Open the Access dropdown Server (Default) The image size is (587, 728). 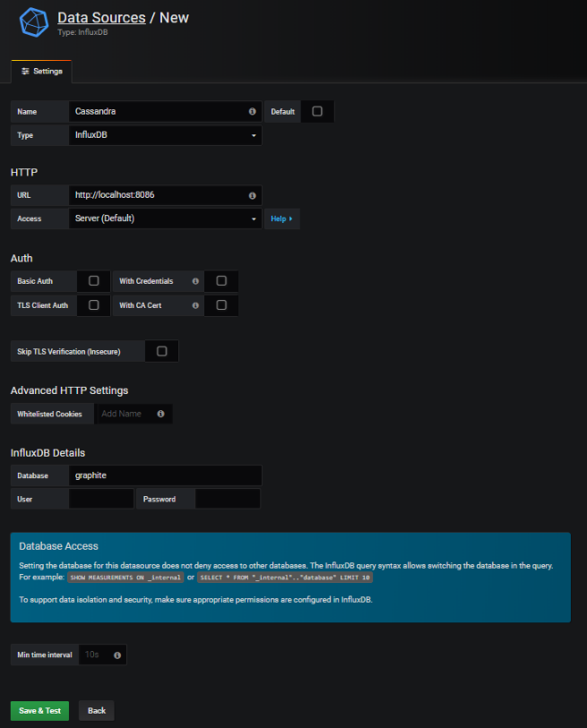click(x=166, y=218)
